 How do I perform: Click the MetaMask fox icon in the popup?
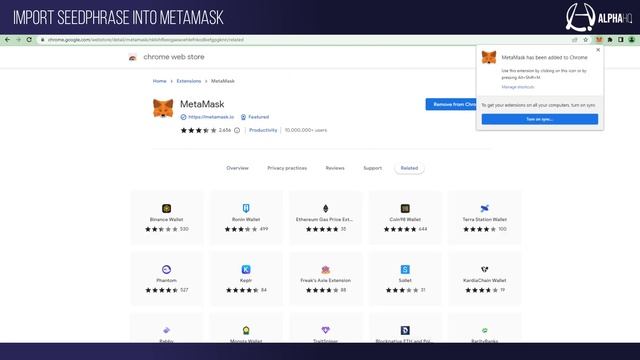489,57
